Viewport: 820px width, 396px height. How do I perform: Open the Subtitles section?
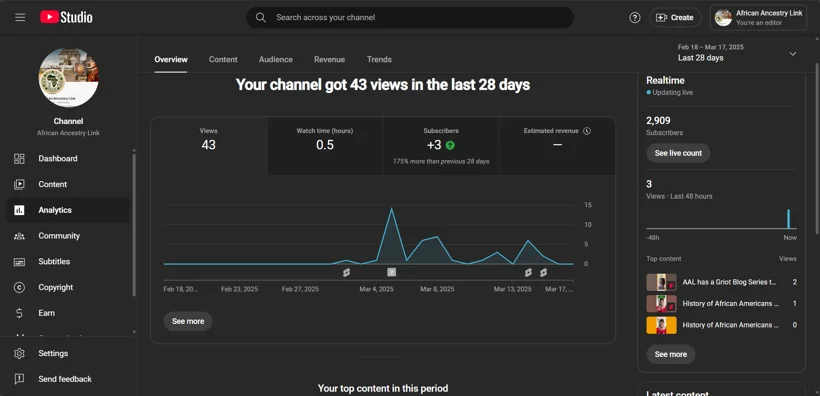(x=68, y=262)
